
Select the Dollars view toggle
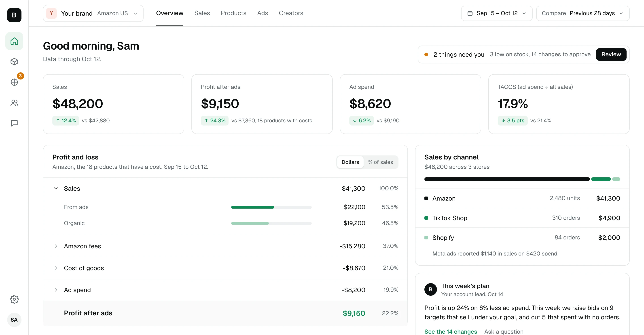click(350, 162)
